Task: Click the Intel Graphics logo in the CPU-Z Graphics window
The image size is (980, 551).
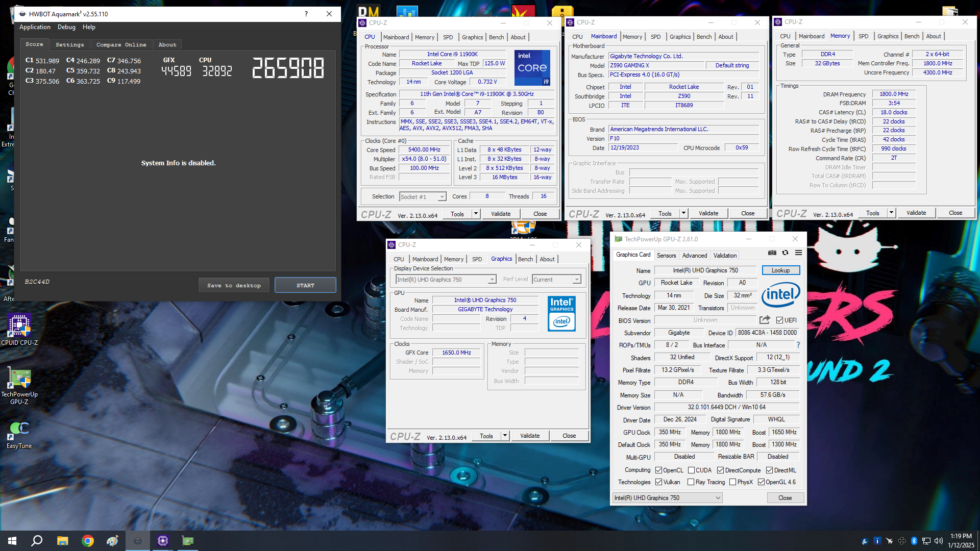Action: coord(561,314)
